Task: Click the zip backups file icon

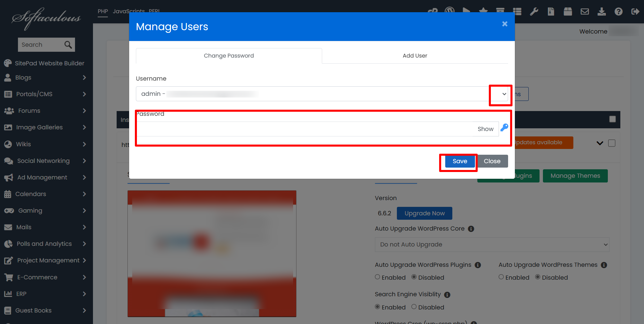Action: 551,12
